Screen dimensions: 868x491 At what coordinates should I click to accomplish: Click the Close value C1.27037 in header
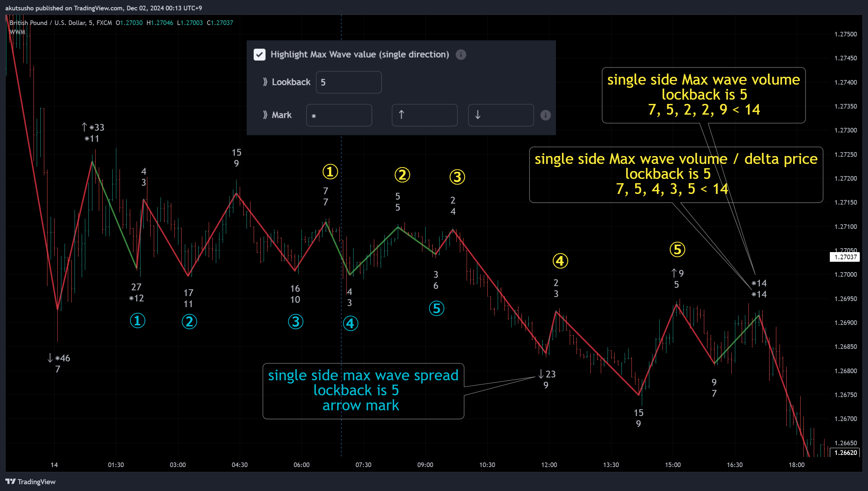click(220, 23)
